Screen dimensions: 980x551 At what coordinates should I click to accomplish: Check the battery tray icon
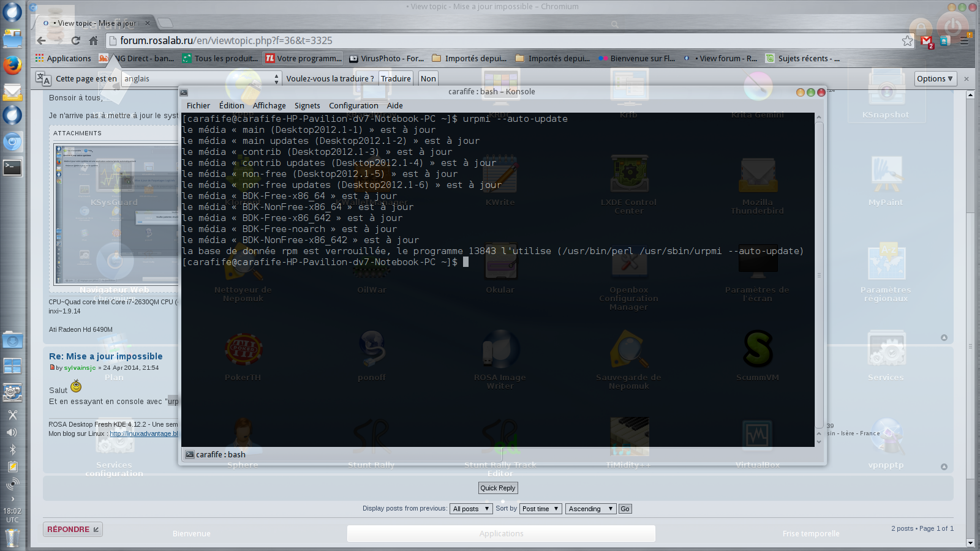[x=12, y=467]
